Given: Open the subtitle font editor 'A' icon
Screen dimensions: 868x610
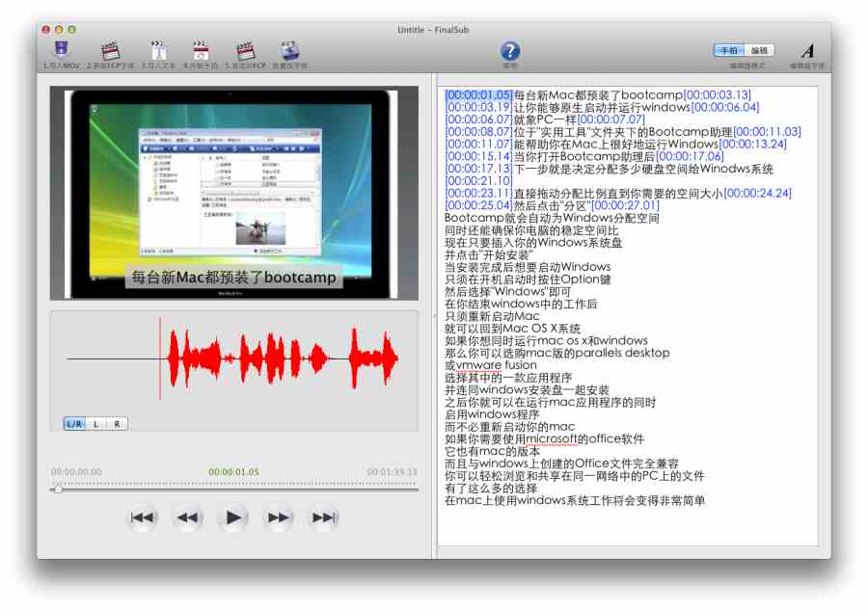Looking at the screenshot, I should (x=807, y=51).
